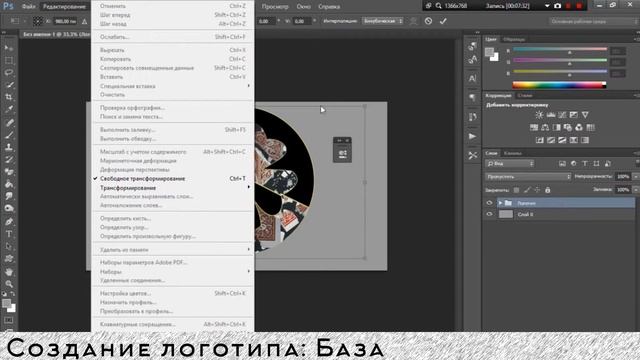Pick a color from spectrum ramp
Screen dimensions: 640x360
click(x=559, y=85)
